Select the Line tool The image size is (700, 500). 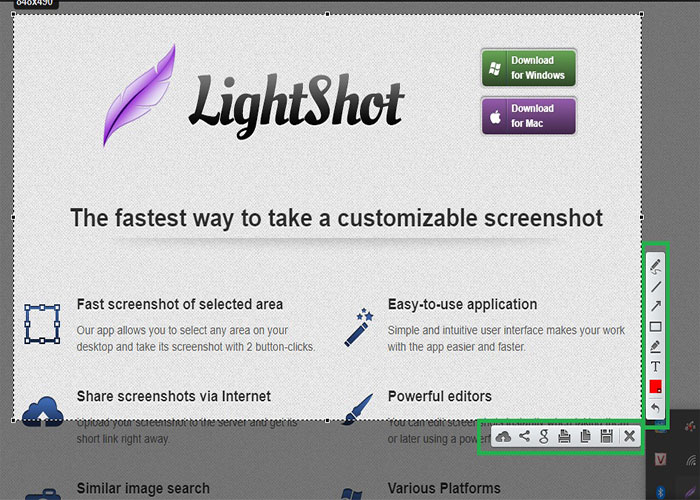pos(656,286)
